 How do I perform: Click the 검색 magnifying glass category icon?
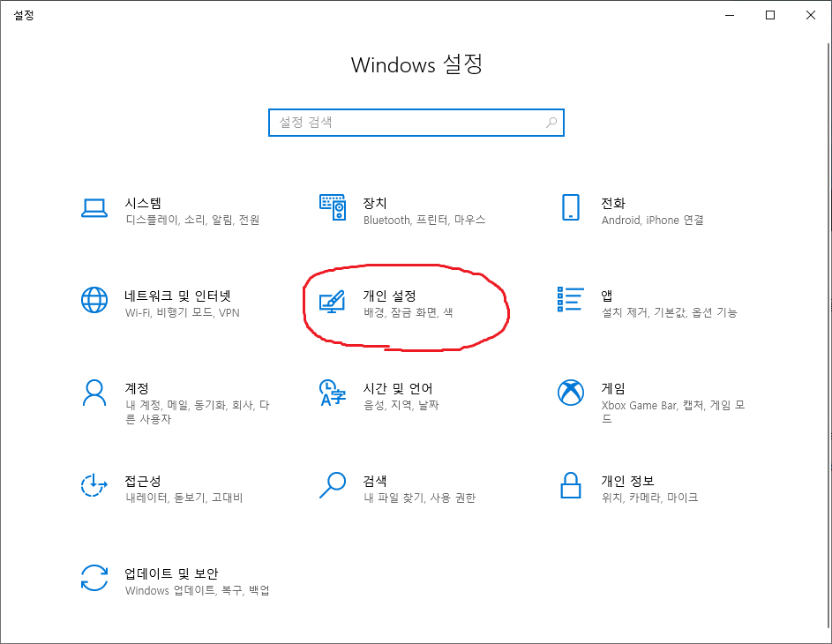point(333,485)
